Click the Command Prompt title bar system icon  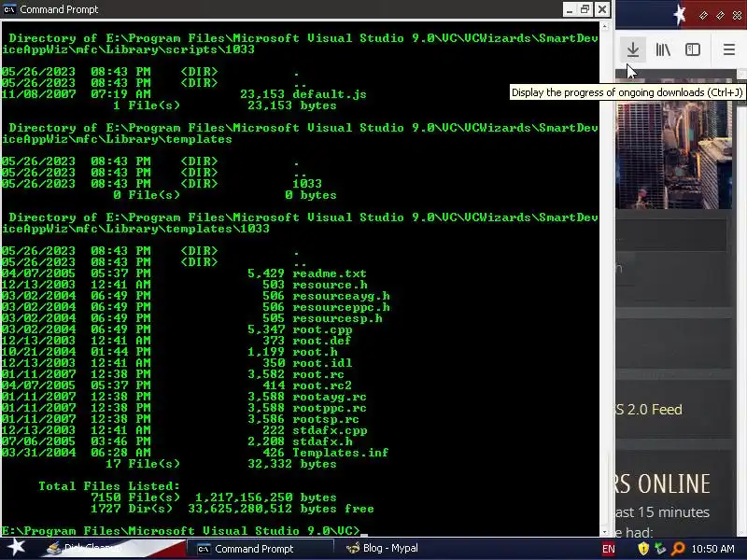[x=9, y=9]
